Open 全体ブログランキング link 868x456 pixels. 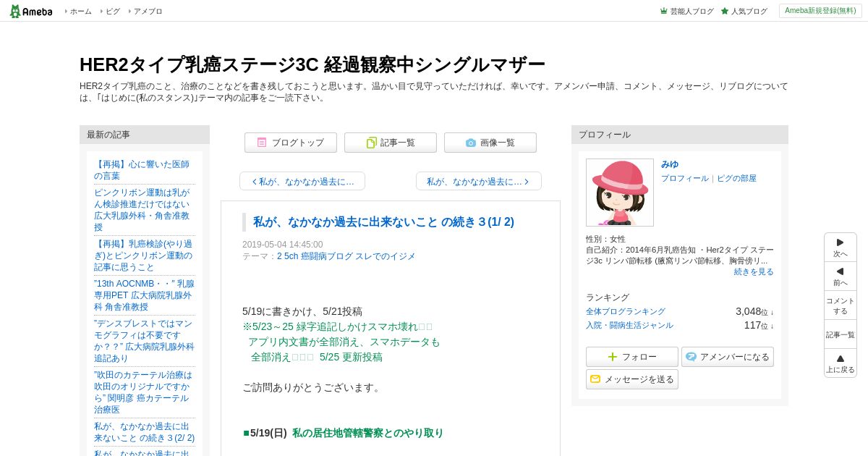626,311
